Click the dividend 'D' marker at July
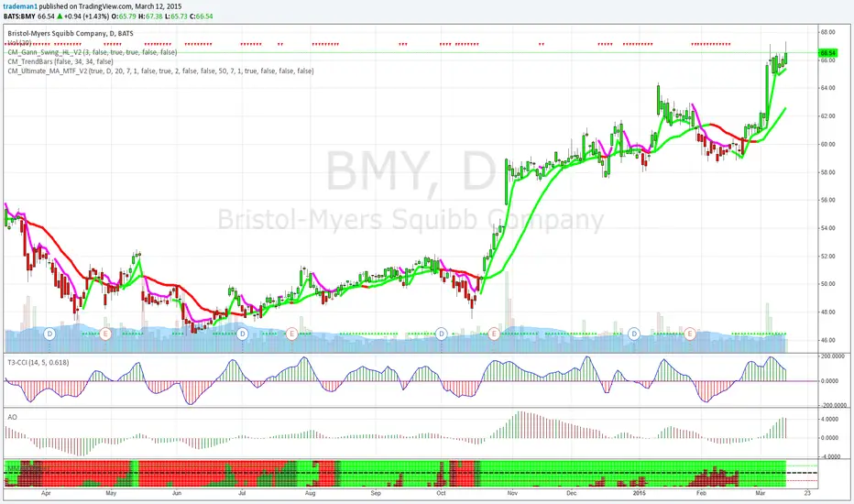 [x=243, y=334]
